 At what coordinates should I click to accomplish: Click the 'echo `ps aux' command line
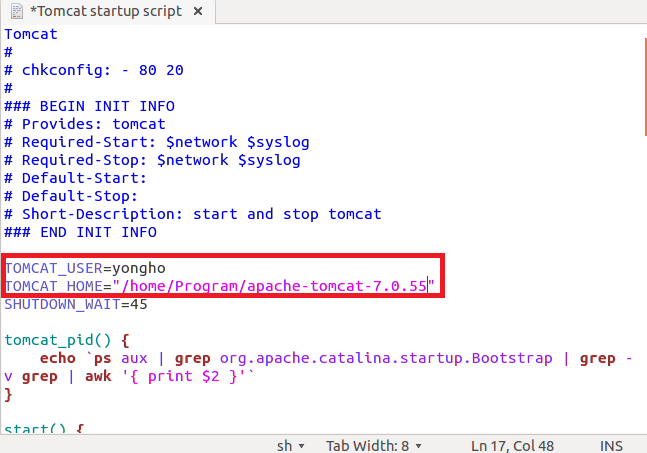(94, 359)
